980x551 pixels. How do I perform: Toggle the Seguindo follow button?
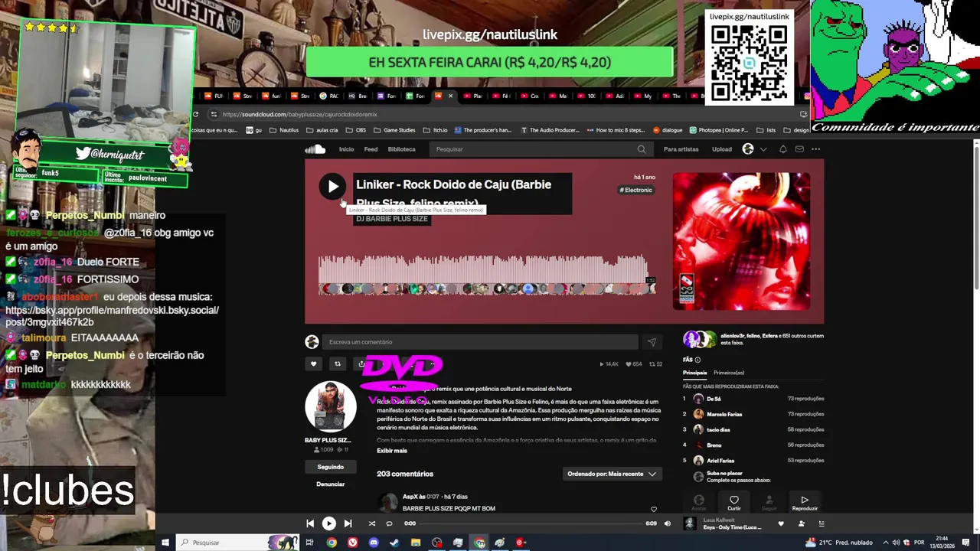click(x=331, y=467)
